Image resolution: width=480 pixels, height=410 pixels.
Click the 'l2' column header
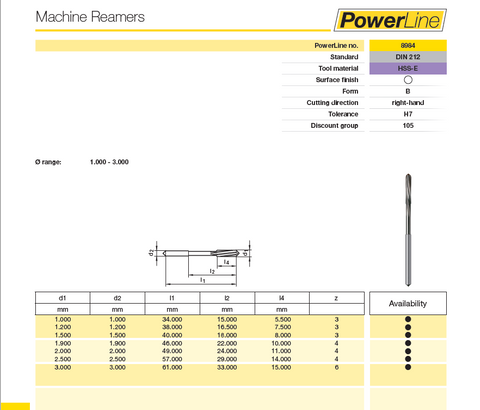[x=227, y=298]
